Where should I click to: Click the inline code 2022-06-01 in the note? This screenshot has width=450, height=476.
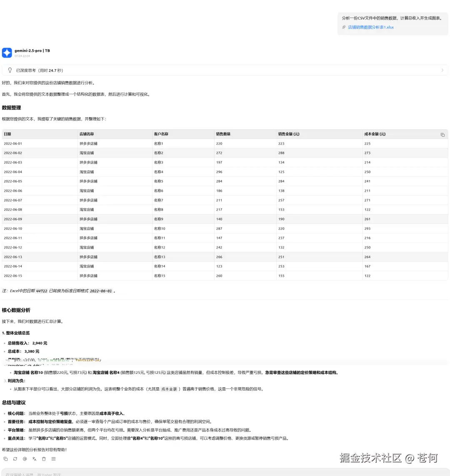tap(101, 291)
